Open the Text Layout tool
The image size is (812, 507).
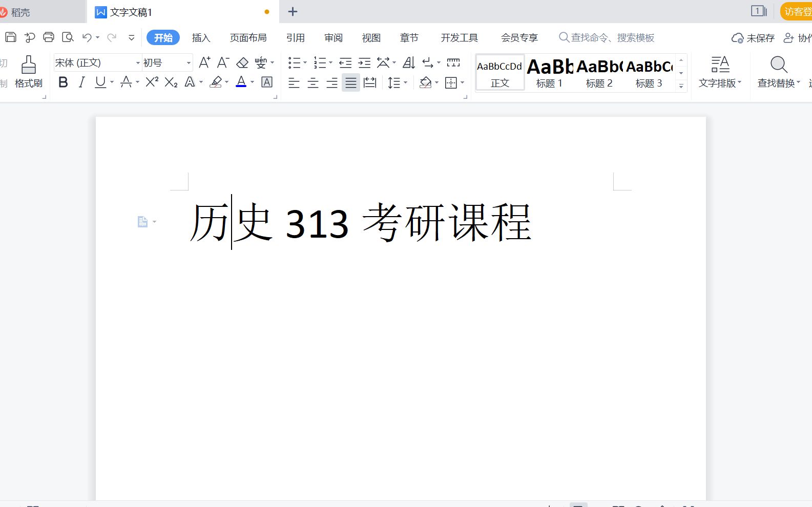tap(720, 72)
